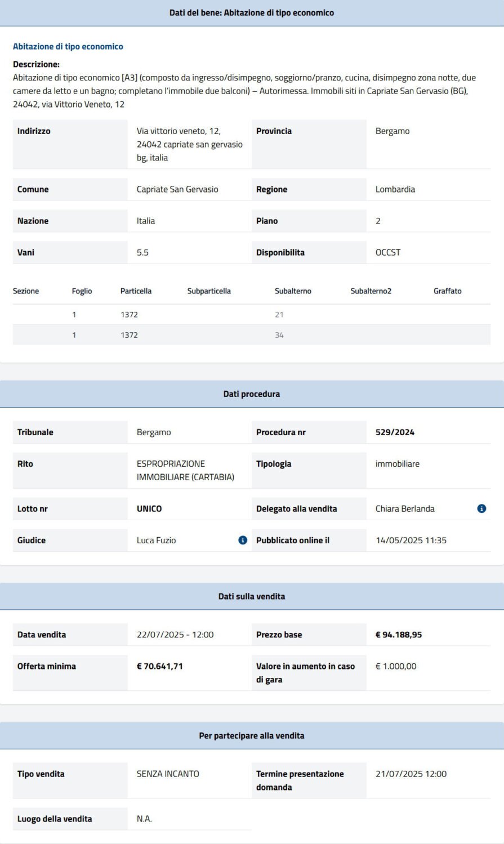Select 'Luogo della vendita' value N.A.
Screen dimensions: 504x844
pos(144,819)
